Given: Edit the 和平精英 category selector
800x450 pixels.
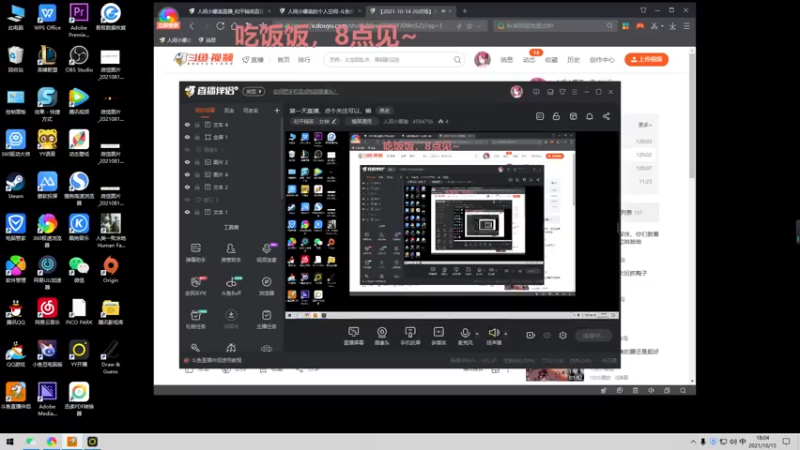Looking at the screenshot, I should [314, 121].
